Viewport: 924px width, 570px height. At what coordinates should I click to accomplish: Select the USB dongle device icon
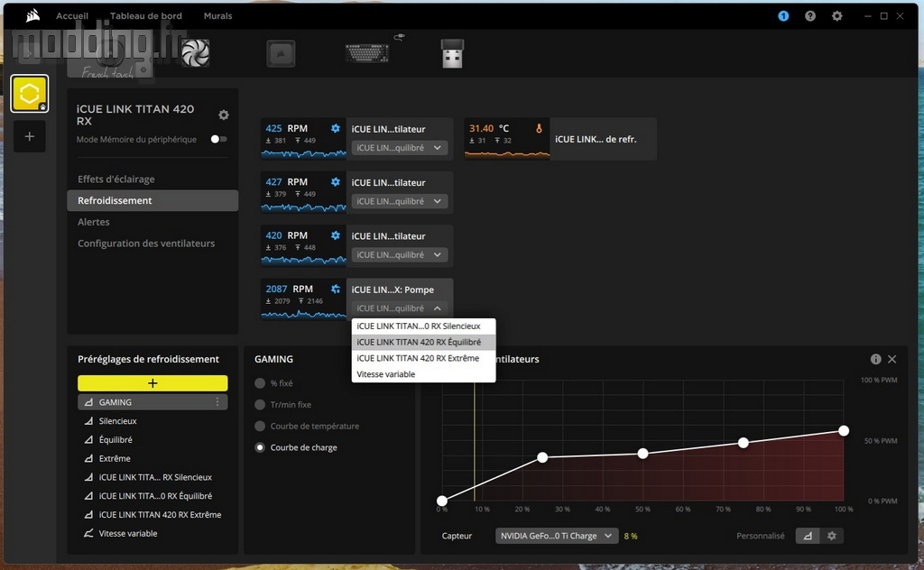click(453, 53)
